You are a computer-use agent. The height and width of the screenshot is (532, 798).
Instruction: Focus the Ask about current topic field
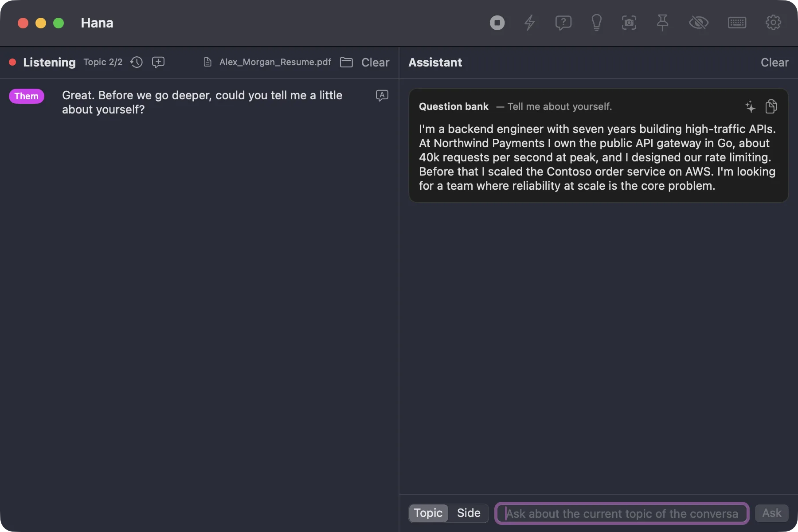622,513
